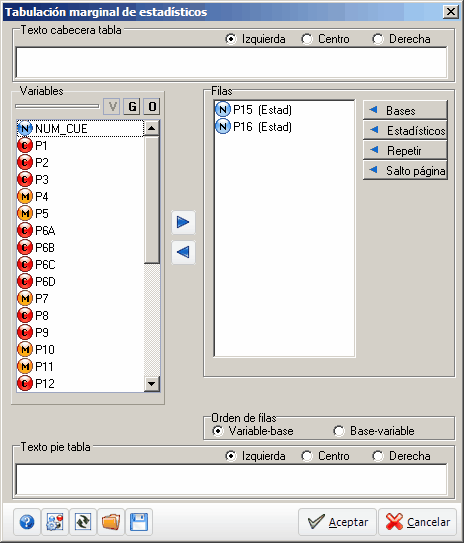Select P15 (Estad) in Filas list
Image resolution: width=464 pixels, height=543 pixels.
pos(253,110)
